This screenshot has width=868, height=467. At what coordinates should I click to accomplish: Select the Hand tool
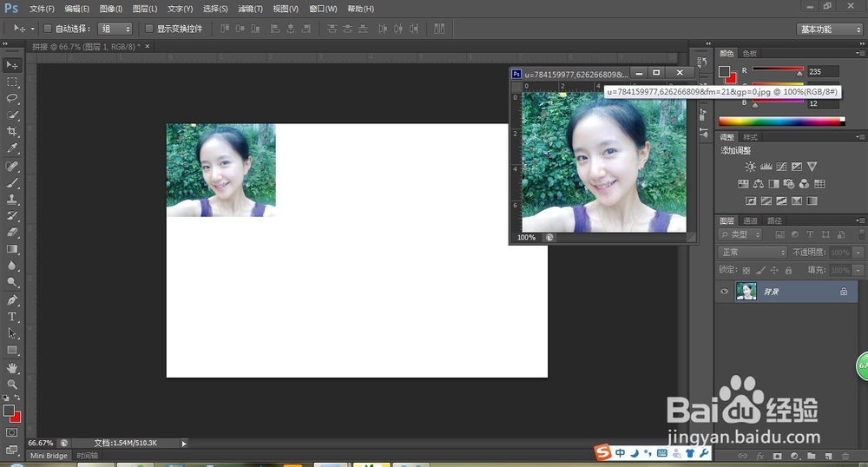[x=11, y=369]
